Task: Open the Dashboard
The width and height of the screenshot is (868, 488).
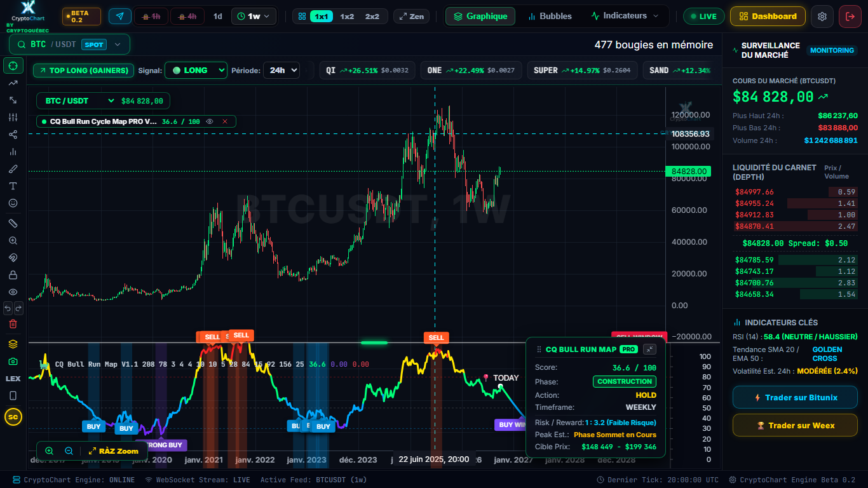Action: click(768, 16)
